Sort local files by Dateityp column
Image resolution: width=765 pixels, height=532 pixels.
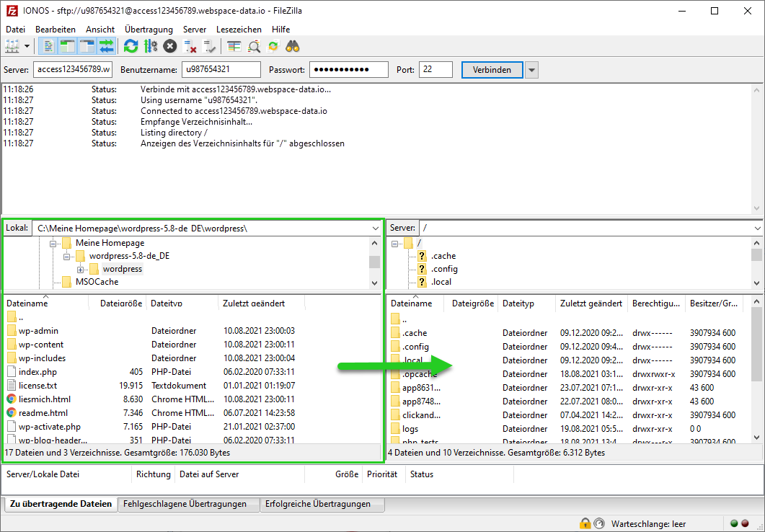[x=182, y=303]
